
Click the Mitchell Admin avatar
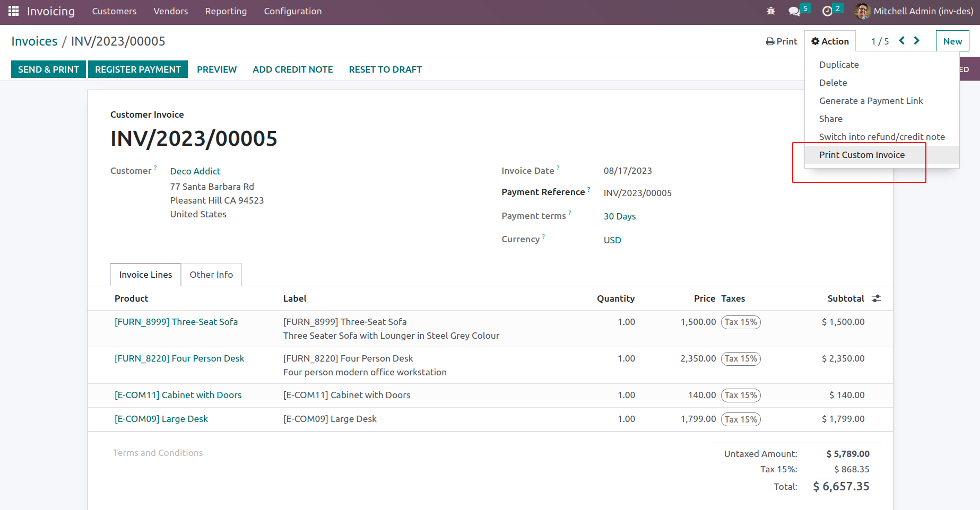pos(862,11)
